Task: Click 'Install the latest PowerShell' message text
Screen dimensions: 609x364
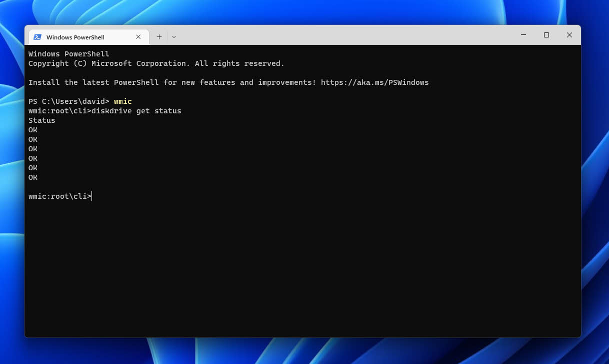Action: pyautogui.click(x=172, y=82)
